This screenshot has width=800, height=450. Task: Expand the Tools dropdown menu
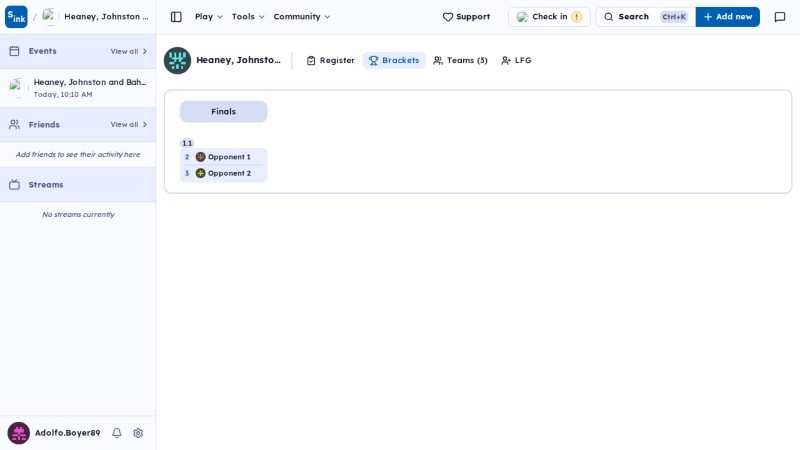[x=248, y=17]
